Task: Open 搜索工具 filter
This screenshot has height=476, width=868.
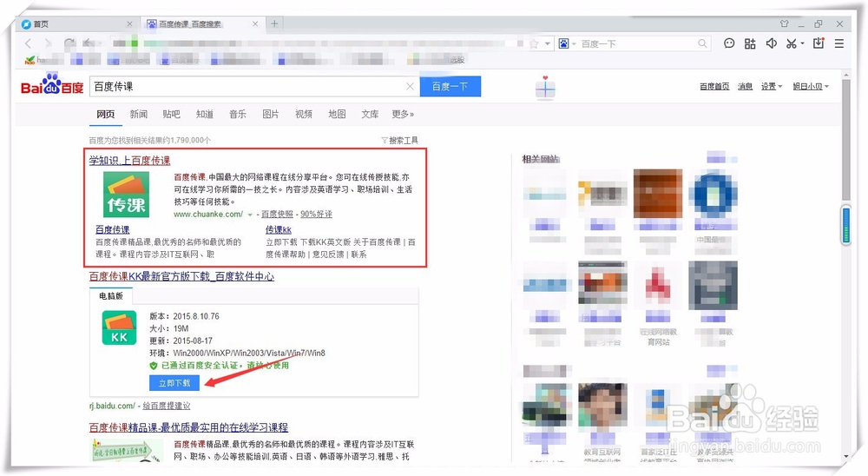Action: pos(399,141)
